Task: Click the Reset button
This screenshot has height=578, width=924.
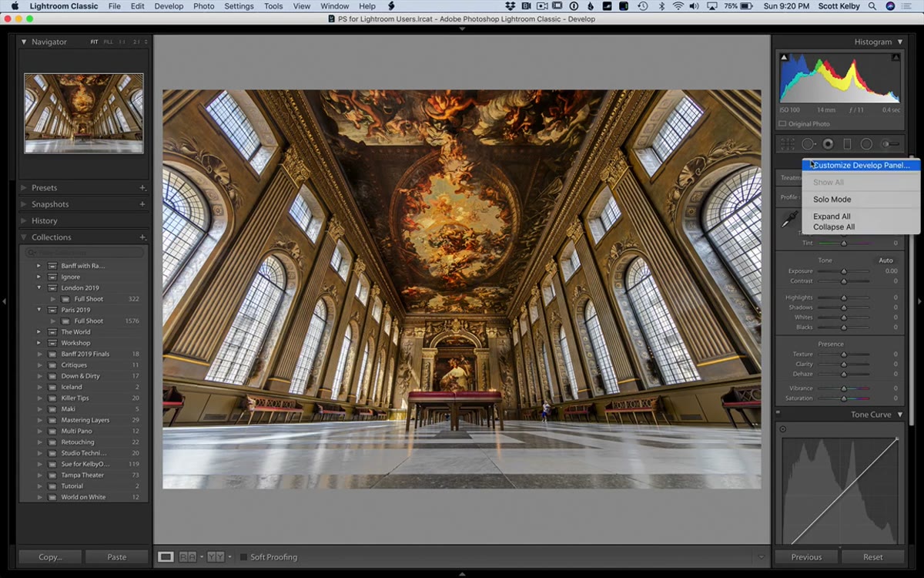Action: pyautogui.click(x=873, y=556)
